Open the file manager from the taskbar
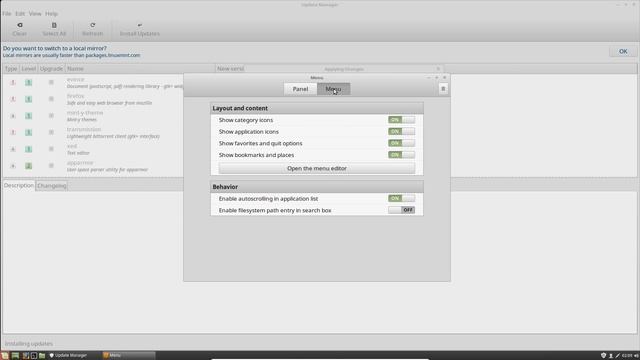Screen dimensions: 640x360 pos(42,356)
